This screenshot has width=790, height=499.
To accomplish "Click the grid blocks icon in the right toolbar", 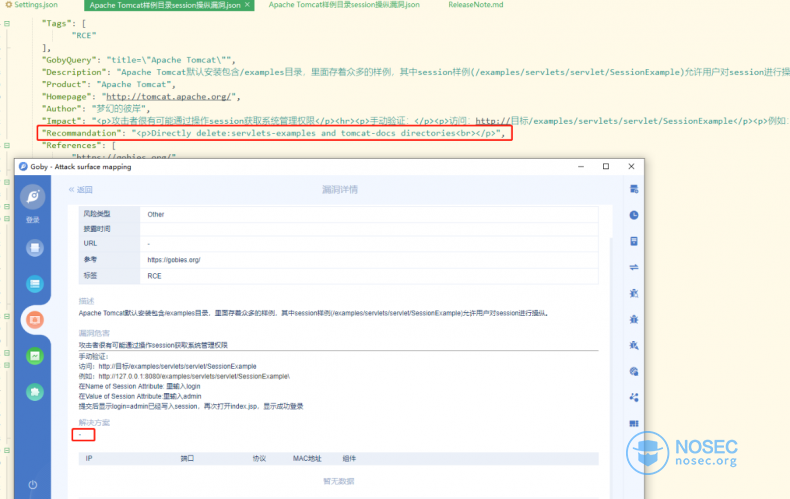I will 634,423.
